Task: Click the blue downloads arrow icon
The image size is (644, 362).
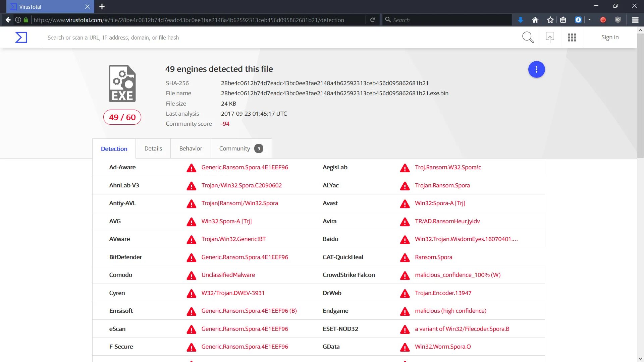Action: pyautogui.click(x=520, y=20)
